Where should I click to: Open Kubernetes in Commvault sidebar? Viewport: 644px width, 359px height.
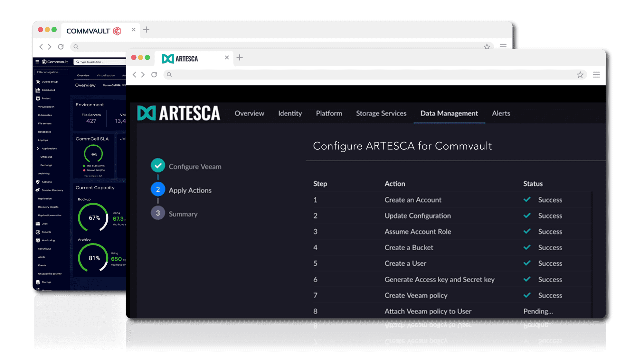45,115
